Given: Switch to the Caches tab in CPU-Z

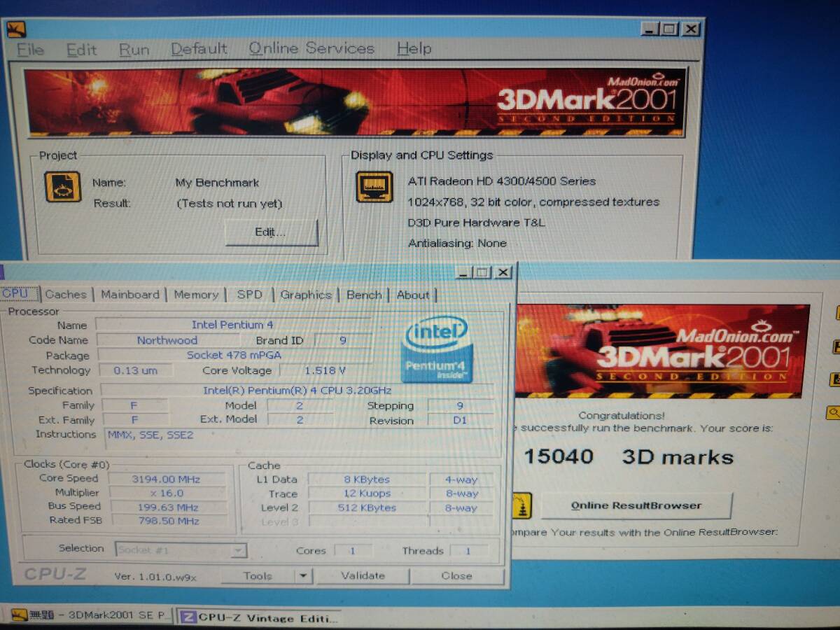Looking at the screenshot, I should click(66, 295).
